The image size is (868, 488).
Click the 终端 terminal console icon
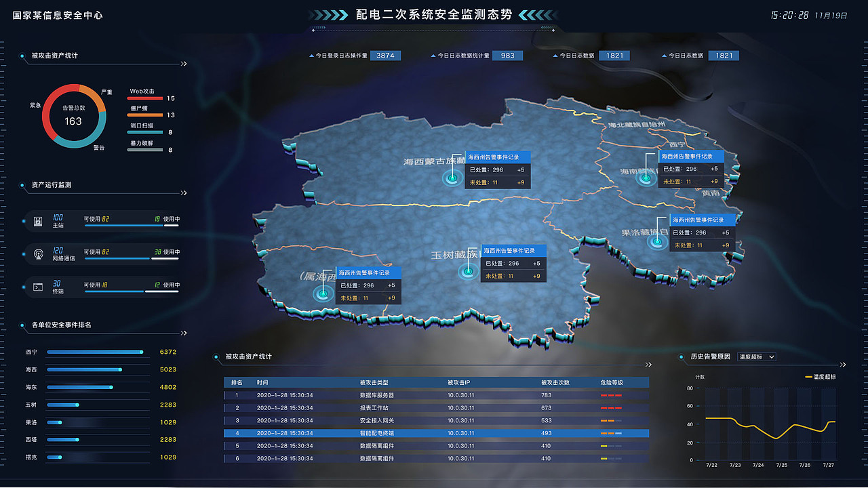pyautogui.click(x=38, y=287)
